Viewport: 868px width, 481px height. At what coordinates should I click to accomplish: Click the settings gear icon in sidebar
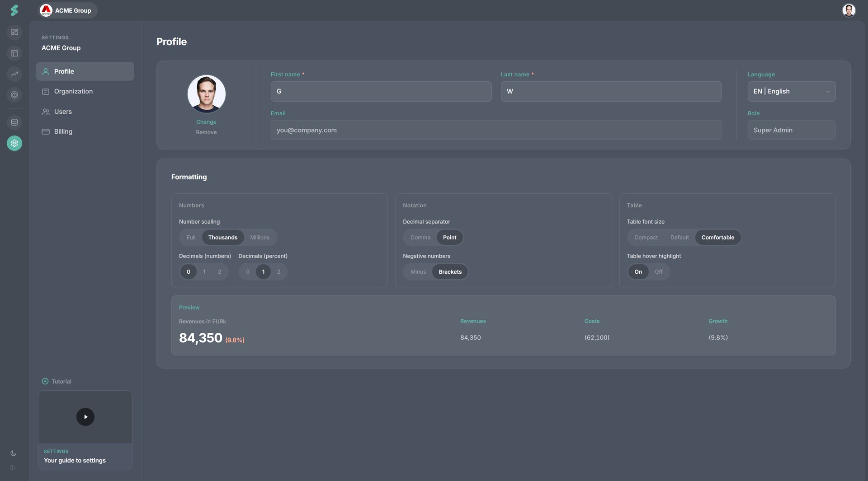coord(14,143)
